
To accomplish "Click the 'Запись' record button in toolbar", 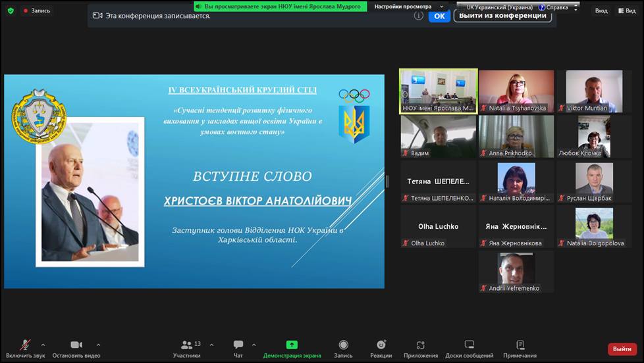I will point(343,349).
